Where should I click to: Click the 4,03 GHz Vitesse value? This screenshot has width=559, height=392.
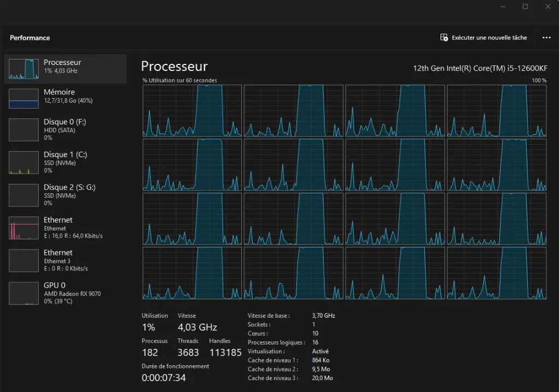coord(198,327)
